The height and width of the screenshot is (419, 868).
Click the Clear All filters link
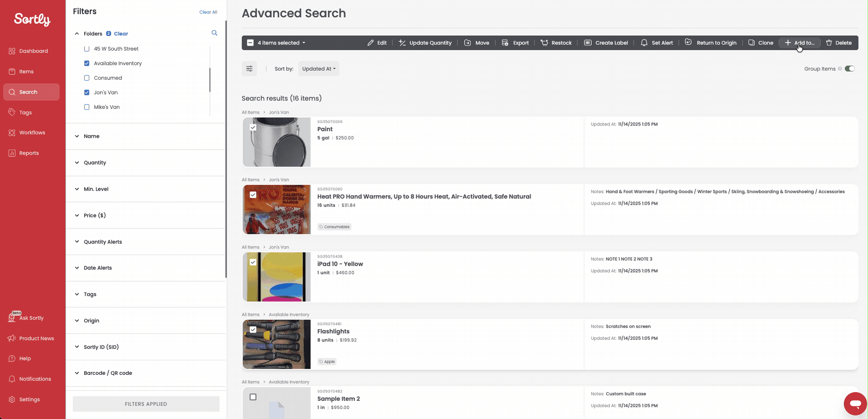pos(208,12)
